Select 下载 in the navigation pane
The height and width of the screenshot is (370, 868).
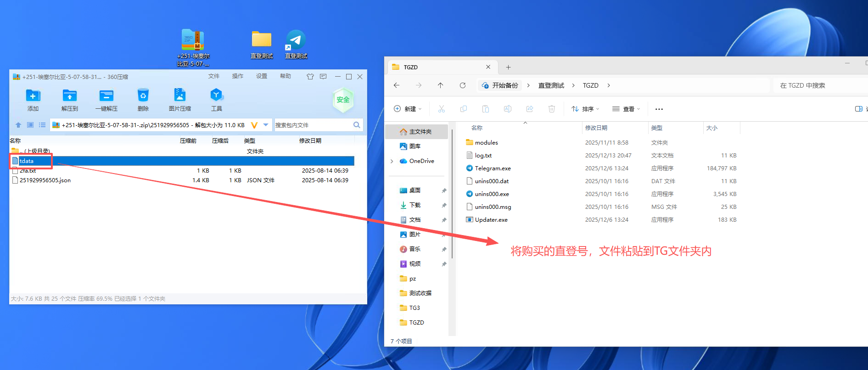(414, 205)
